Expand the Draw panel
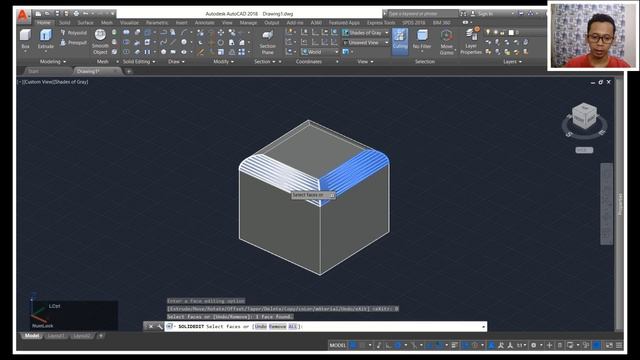 pos(176,62)
